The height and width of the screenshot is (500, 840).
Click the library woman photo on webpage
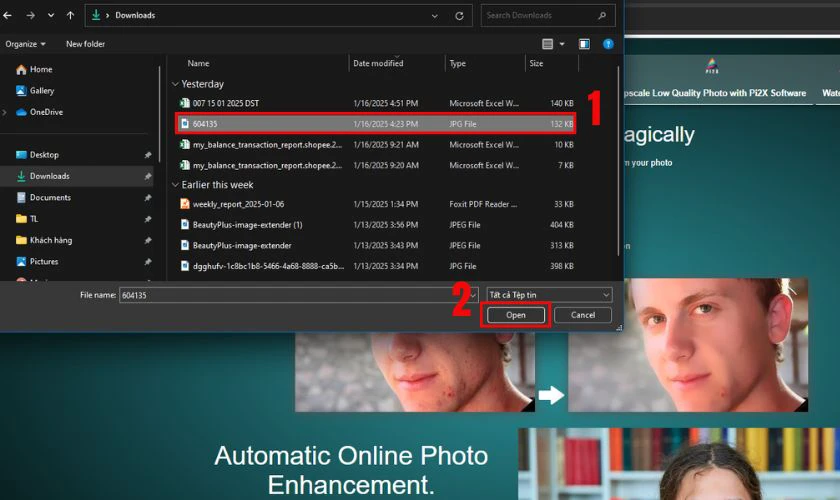click(x=679, y=464)
